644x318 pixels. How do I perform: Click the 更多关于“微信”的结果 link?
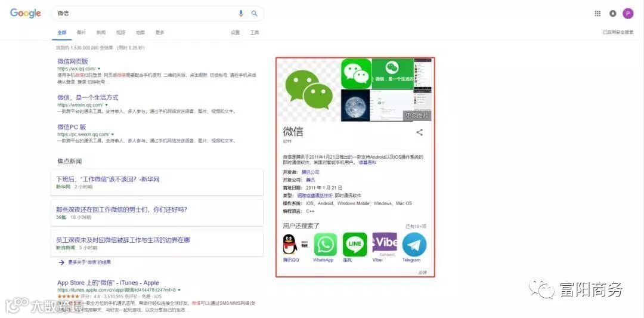point(89,262)
